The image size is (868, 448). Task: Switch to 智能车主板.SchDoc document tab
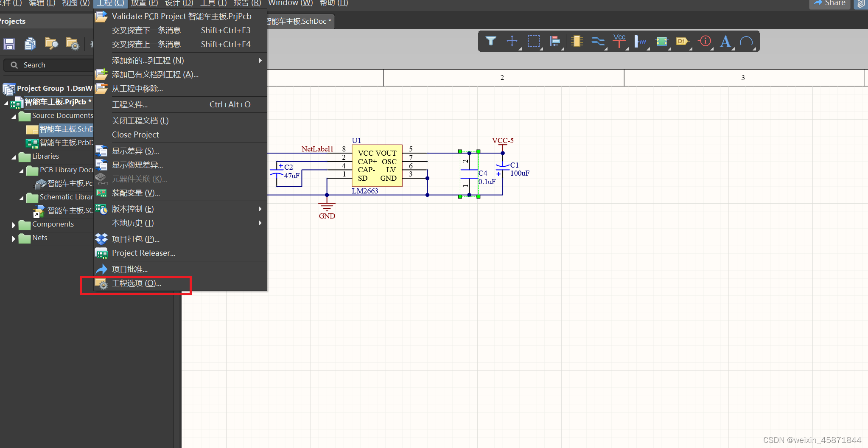299,21
